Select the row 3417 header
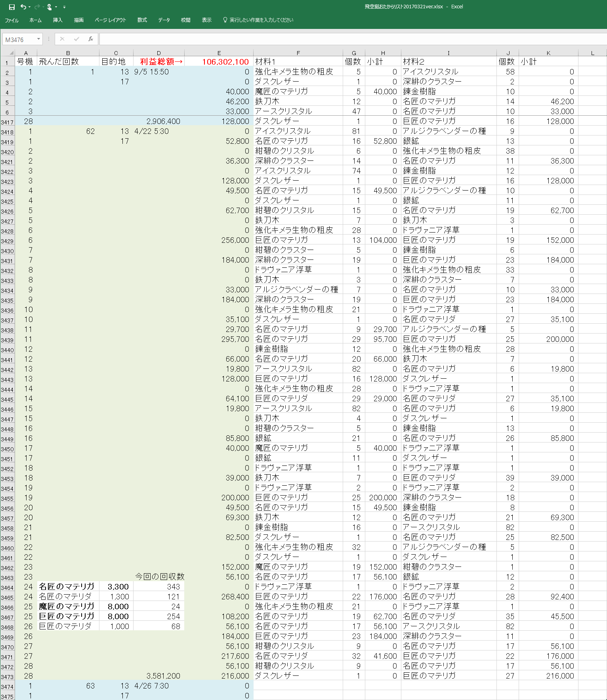Viewport: 607px width, 700px height. coord(7,122)
